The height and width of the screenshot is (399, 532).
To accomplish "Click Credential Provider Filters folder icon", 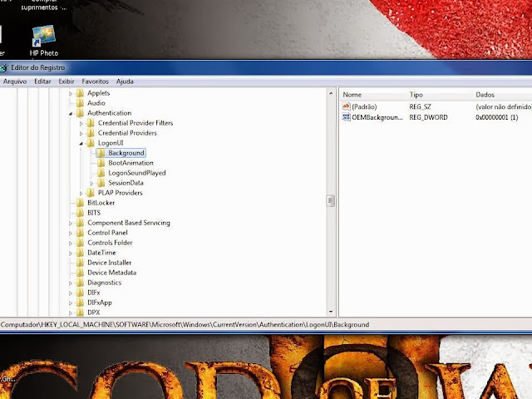I will point(91,123).
